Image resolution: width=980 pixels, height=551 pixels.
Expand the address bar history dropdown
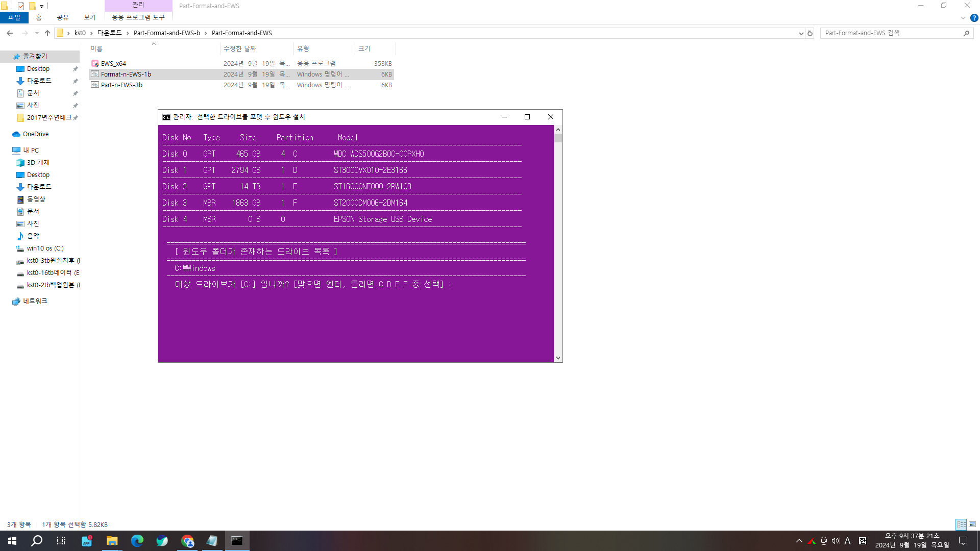801,33
